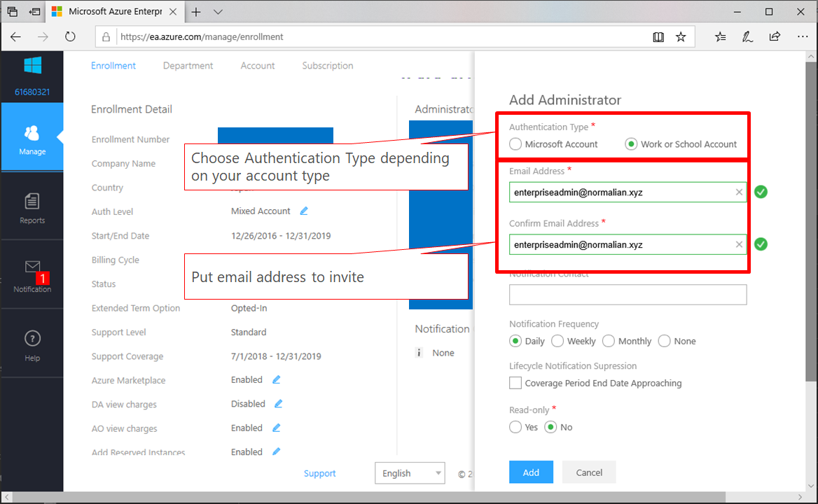Viewport: 818px width, 504px height.
Task: Click the Add button
Action: (x=531, y=472)
